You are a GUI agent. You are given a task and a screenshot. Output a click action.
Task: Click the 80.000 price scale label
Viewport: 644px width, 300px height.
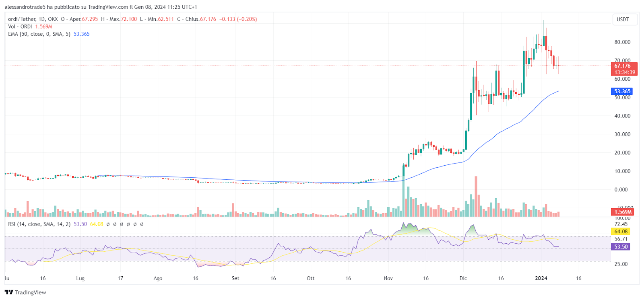click(x=622, y=42)
